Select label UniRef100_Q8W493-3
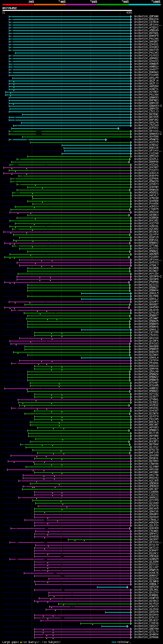Image resolution: width=163 pixels, height=644 pixels. click(x=148, y=106)
